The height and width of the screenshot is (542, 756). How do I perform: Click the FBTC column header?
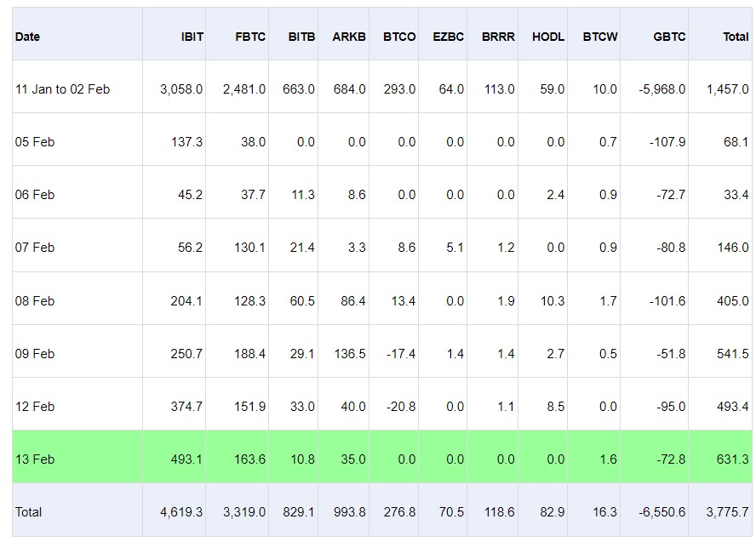click(x=250, y=37)
